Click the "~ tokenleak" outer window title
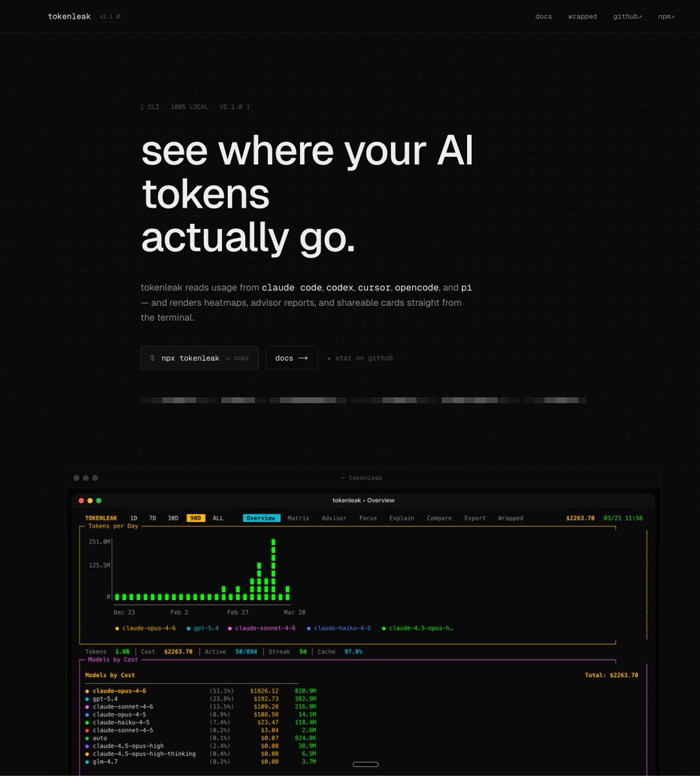The width and height of the screenshot is (700, 776). point(362,478)
